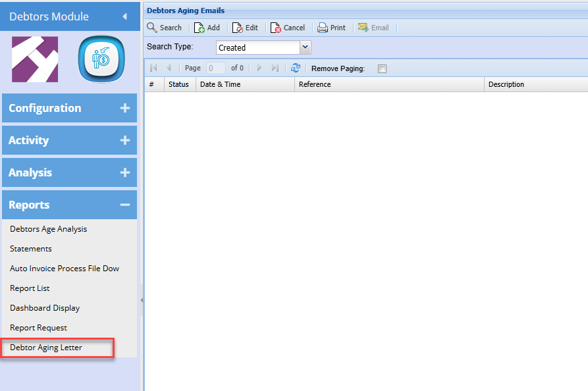Click the Debtors Aging Emails panel title
The image size is (588, 391).
186,11
